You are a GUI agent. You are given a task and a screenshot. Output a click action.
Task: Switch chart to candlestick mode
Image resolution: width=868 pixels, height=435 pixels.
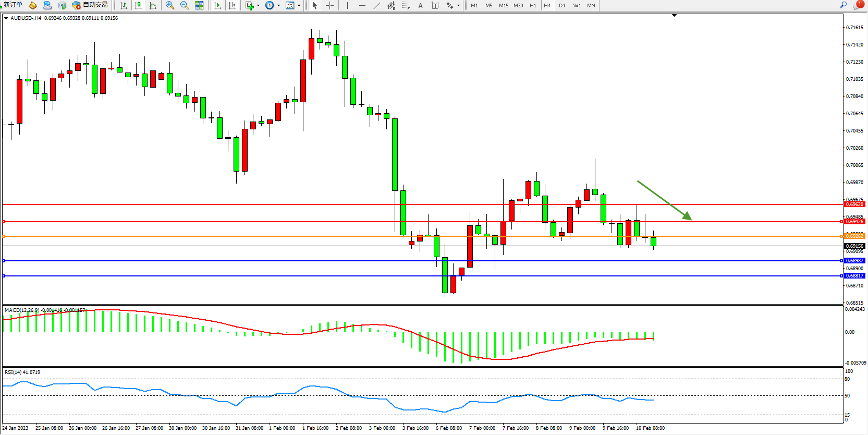[x=138, y=5]
